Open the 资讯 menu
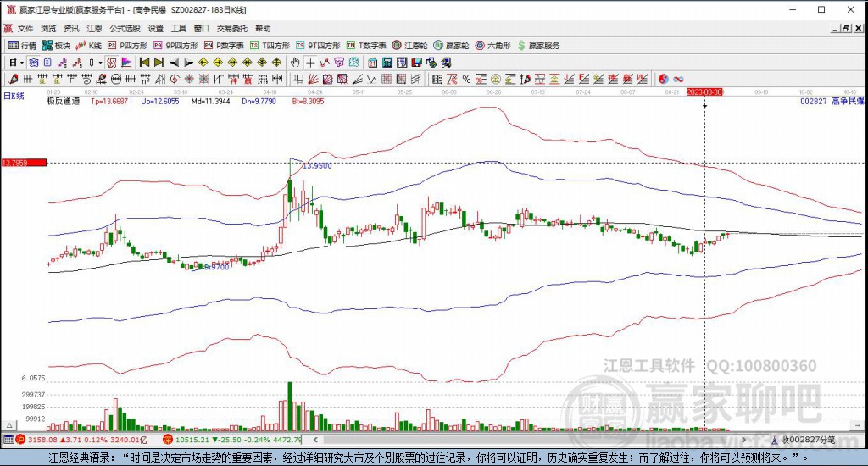Image resolution: width=868 pixels, height=466 pixels. coord(71,28)
